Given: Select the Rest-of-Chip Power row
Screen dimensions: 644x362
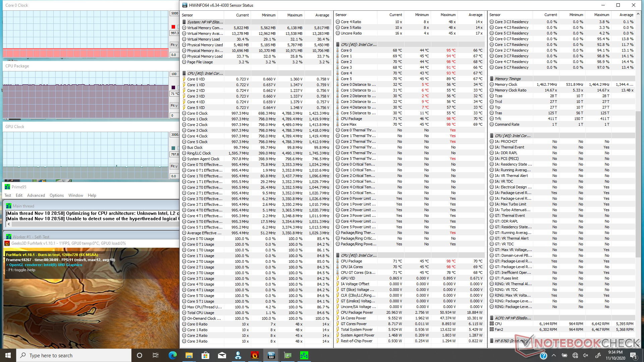Looking at the screenshot, I should click(410, 341).
